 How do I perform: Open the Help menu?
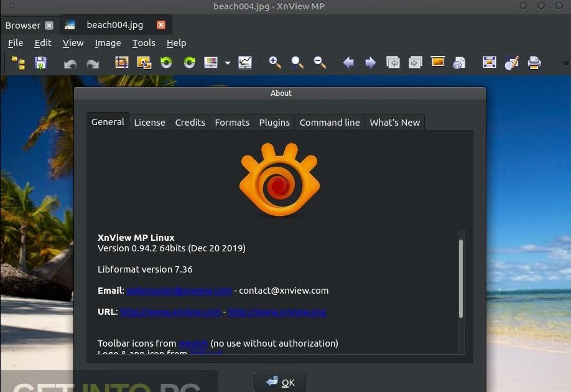176,43
